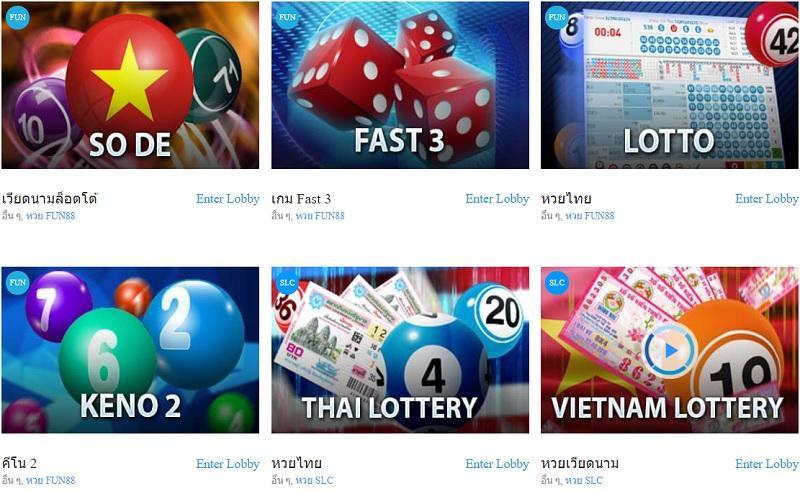The height and width of the screenshot is (491, 800).
Task: Open the KENO 2 game thumbnail
Action: coord(130,350)
